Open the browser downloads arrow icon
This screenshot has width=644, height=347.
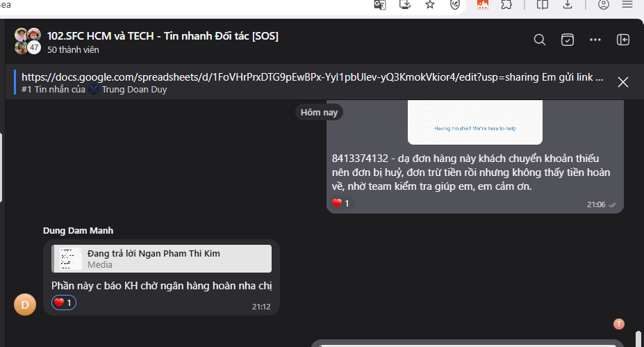pyautogui.click(x=568, y=5)
